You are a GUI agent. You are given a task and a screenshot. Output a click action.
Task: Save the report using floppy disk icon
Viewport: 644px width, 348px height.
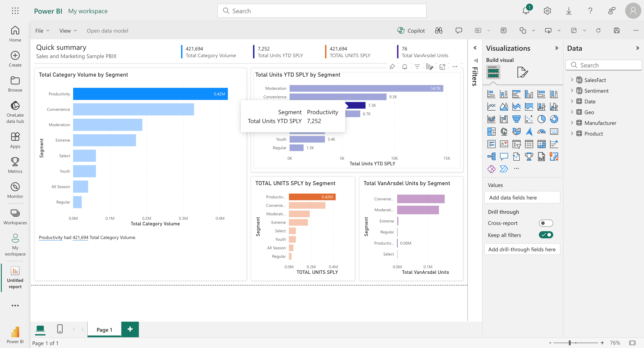pyautogui.click(x=616, y=30)
